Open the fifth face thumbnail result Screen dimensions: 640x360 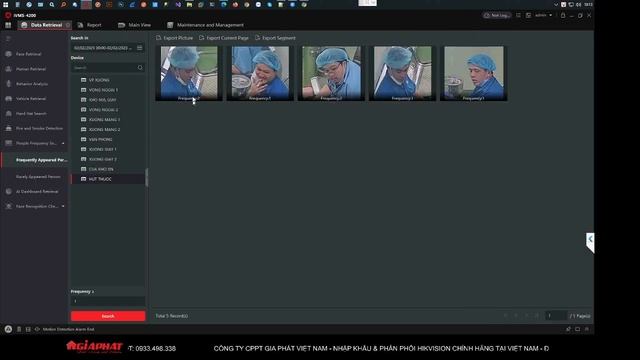[x=473, y=73]
